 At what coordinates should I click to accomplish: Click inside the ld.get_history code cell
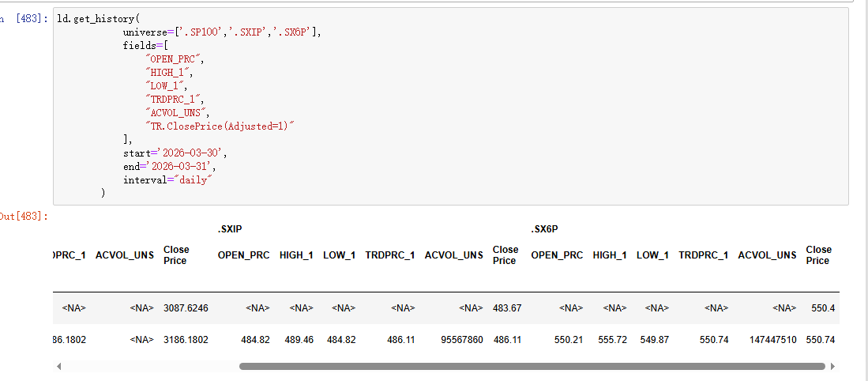pos(451,107)
